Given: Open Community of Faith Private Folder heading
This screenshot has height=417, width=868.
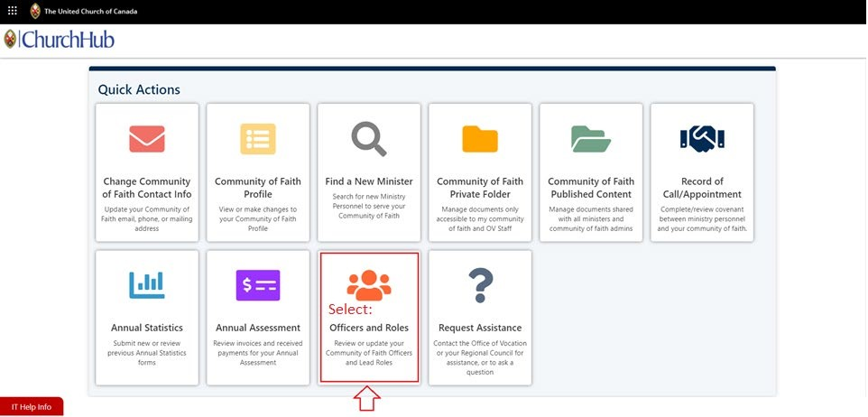Looking at the screenshot, I should [x=480, y=188].
